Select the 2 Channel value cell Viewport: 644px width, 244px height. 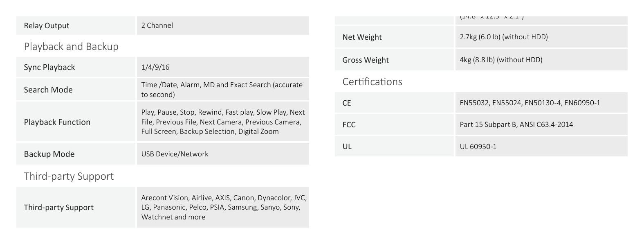pos(223,25)
